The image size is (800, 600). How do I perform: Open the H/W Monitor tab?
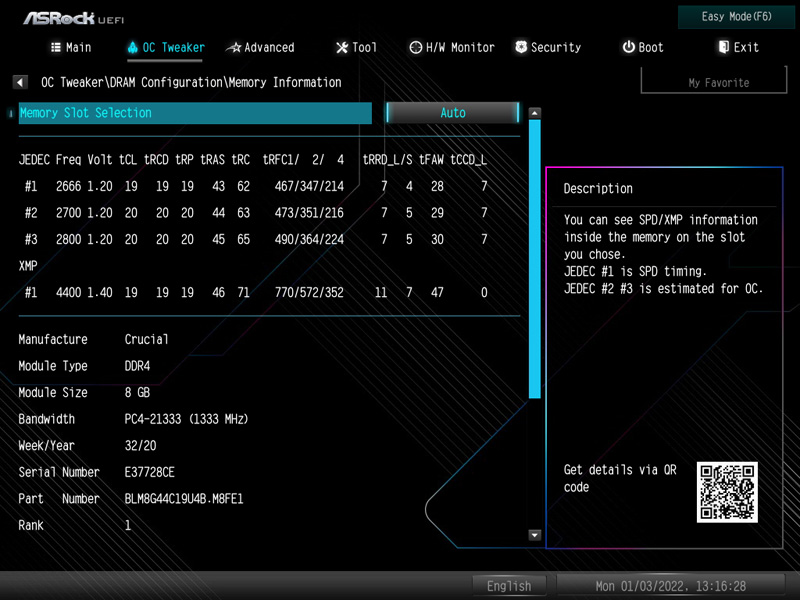point(452,47)
